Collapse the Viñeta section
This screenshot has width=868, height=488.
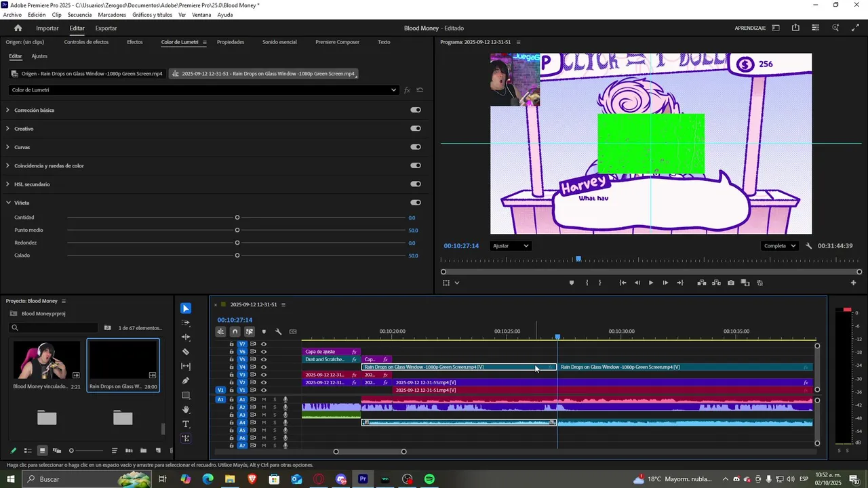click(7, 203)
